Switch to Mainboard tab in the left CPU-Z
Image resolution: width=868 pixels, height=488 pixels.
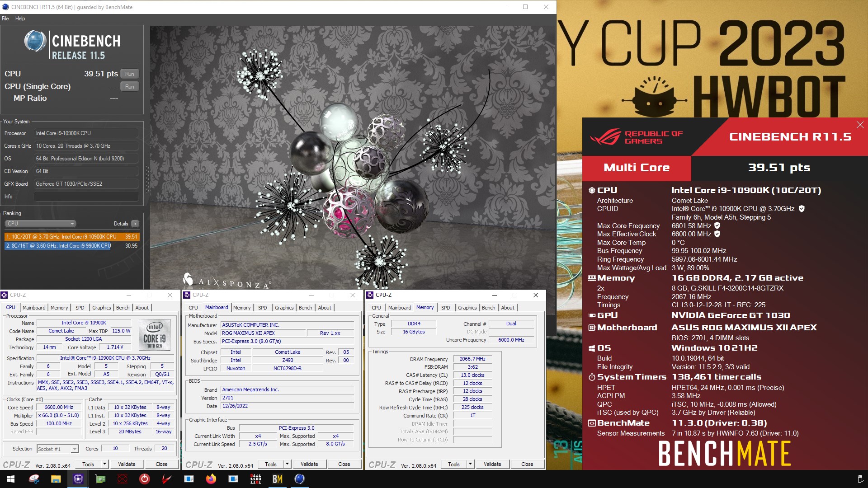[34, 308]
